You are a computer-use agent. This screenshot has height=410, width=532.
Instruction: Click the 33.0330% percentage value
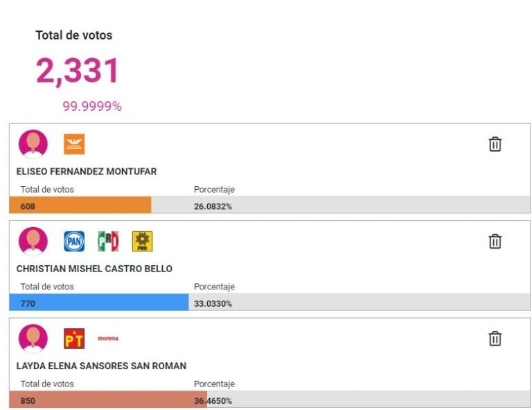pyautogui.click(x=213, y=303)
